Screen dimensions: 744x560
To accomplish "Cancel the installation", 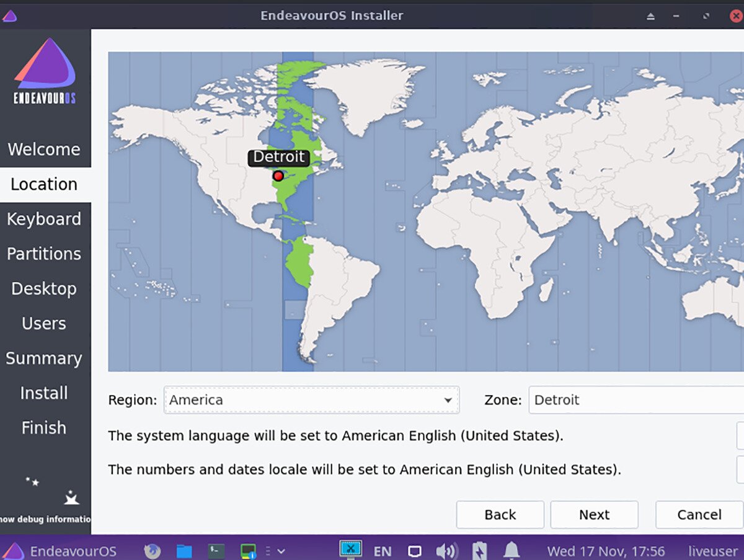I will 699,515.
